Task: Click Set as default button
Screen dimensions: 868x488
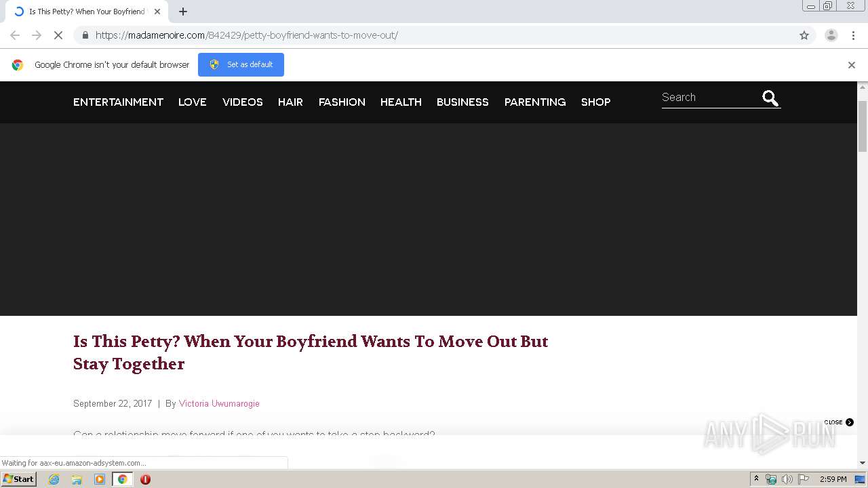Action: 241,64
